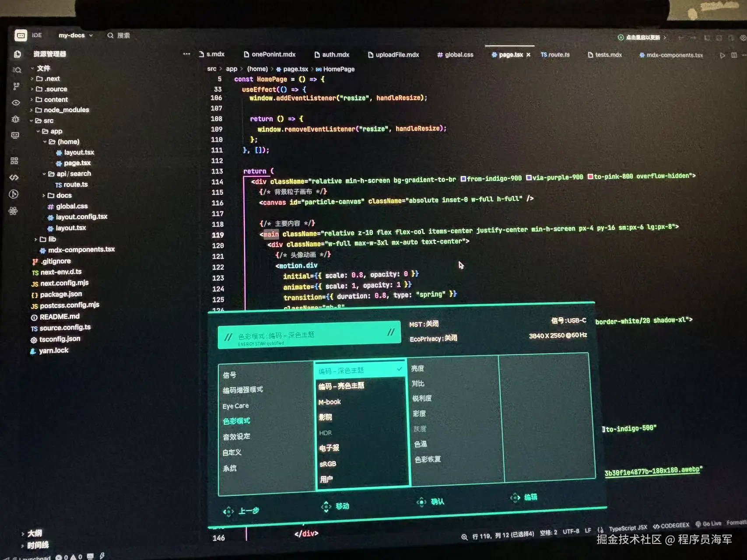Image resolution: width=747 pixels, height=560 pixels.
Task: Click 空格: 2 indentation in status bar
Action: point(549,533)
